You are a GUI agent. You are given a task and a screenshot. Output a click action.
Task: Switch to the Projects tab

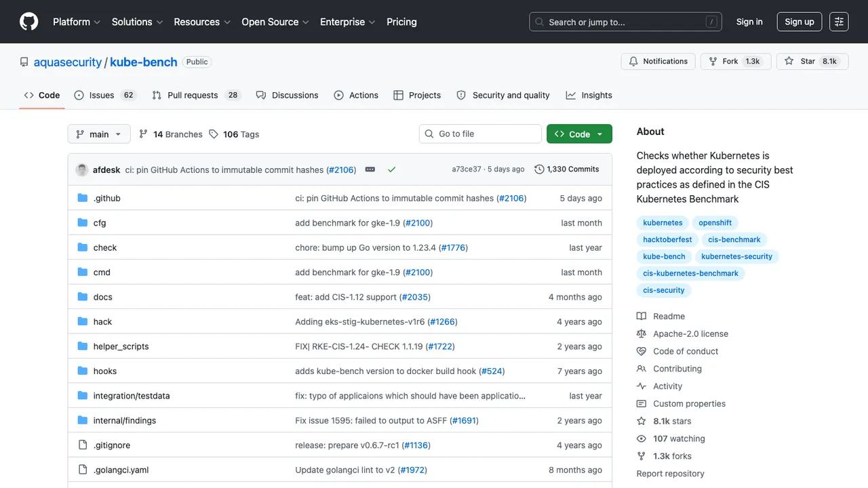tap(417, 95)
